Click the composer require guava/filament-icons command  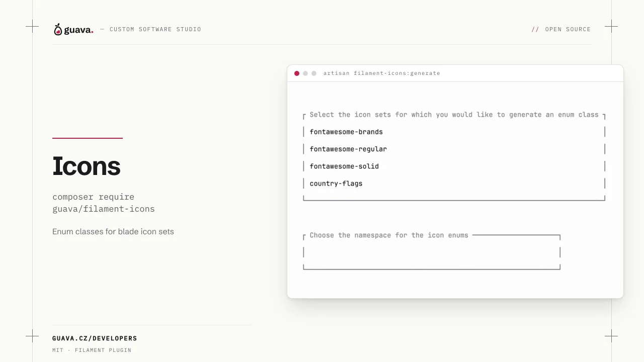(x=104, y=203)
